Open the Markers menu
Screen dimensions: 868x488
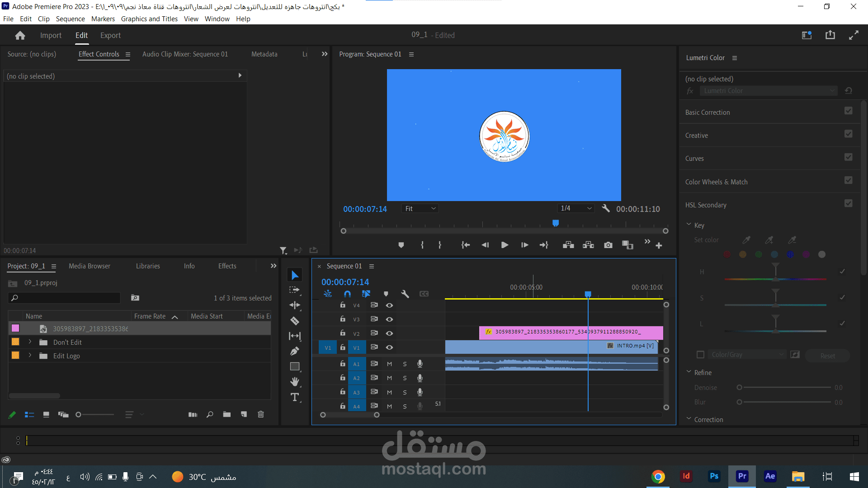click(103, 19)
